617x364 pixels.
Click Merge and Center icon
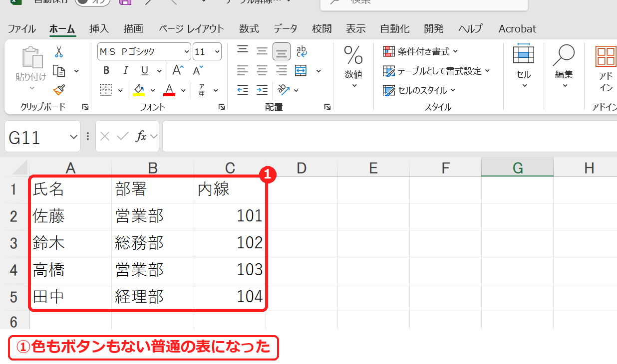point(301,70)
